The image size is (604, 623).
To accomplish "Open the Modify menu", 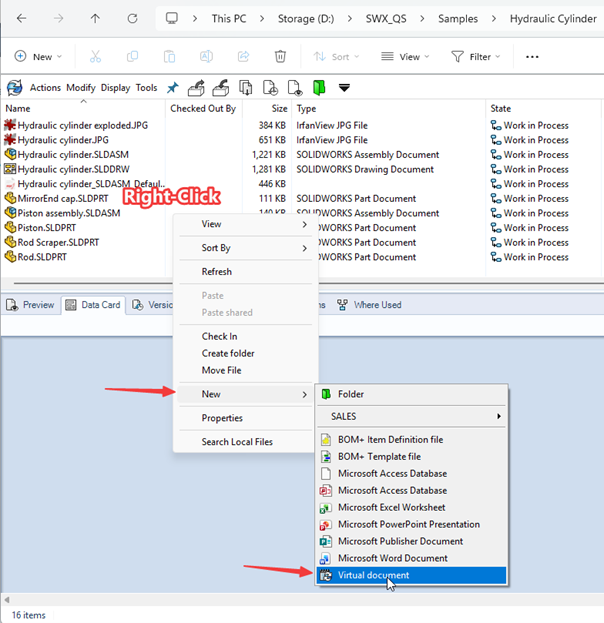I will point(81,87).
